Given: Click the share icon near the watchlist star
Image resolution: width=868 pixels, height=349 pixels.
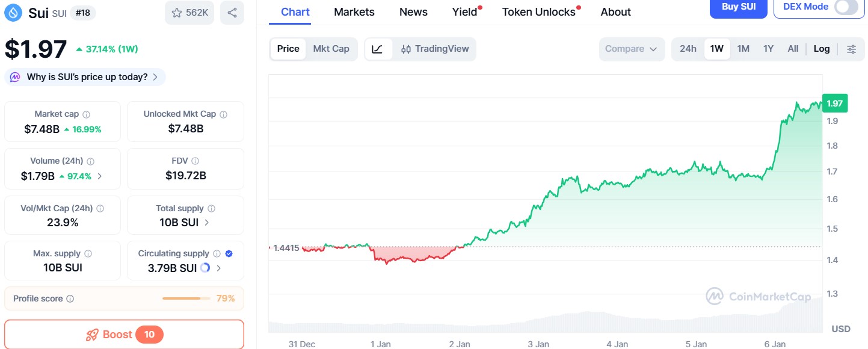Looking at the screenshot, I should point(232,13).
